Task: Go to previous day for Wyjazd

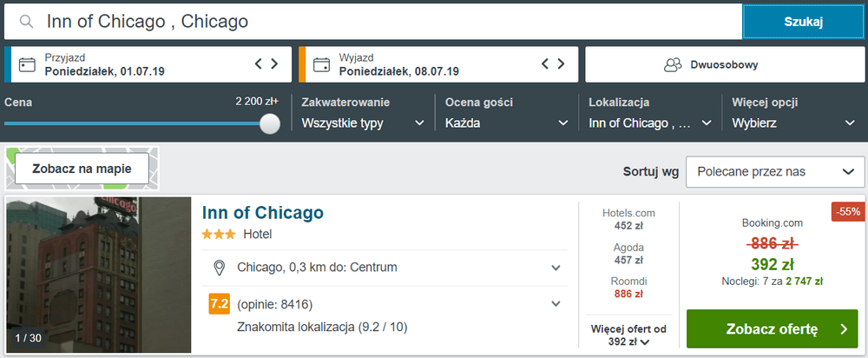Action: coord(545,63)
